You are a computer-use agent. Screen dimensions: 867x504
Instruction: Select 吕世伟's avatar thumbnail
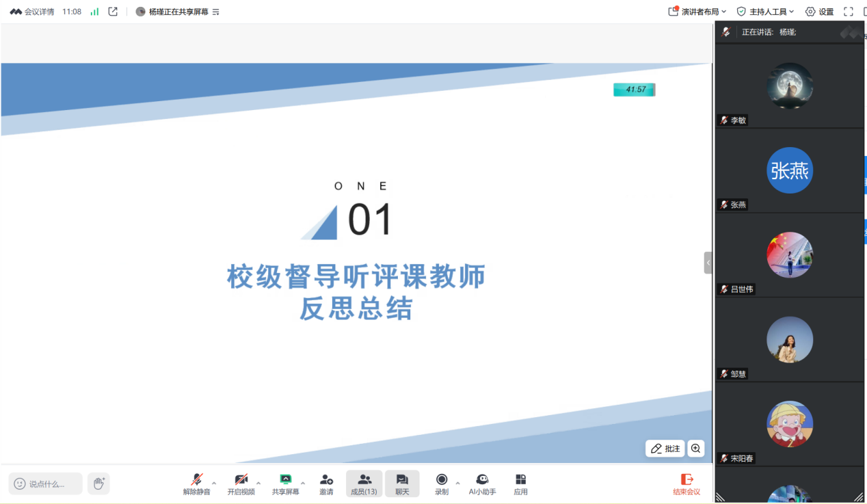790,255
